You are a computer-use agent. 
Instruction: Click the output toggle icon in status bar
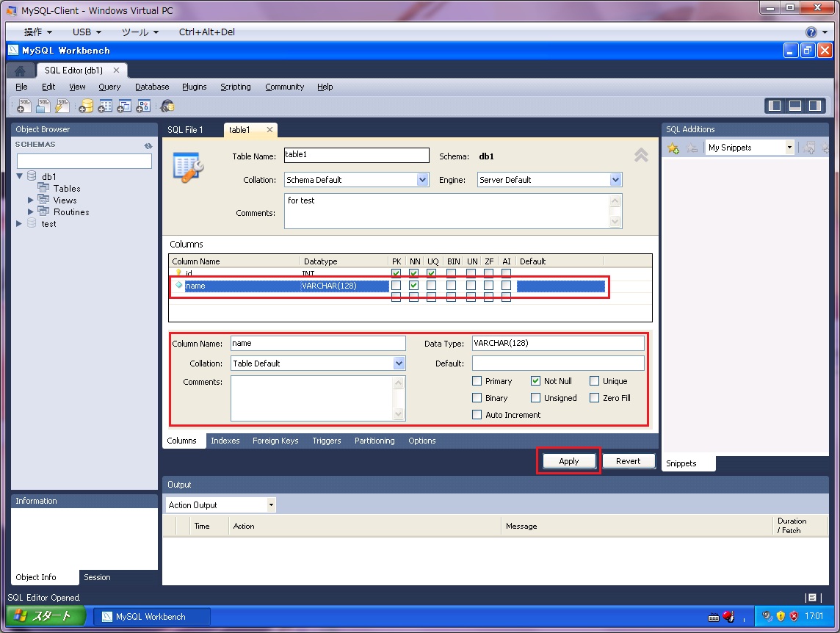[x=812, y=598]
